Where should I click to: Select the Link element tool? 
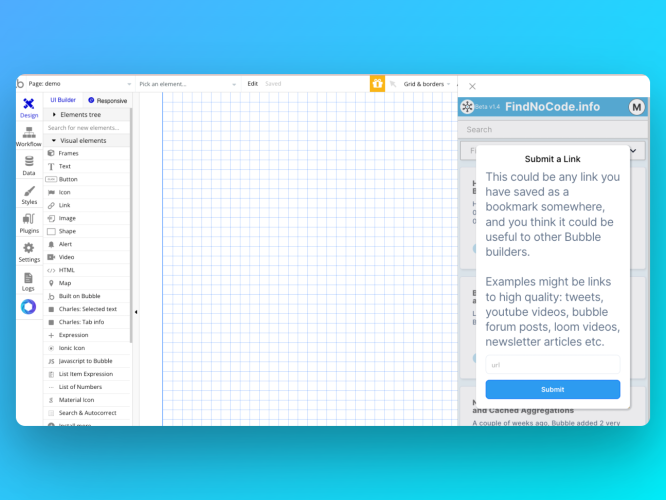[x=87, y=205]
